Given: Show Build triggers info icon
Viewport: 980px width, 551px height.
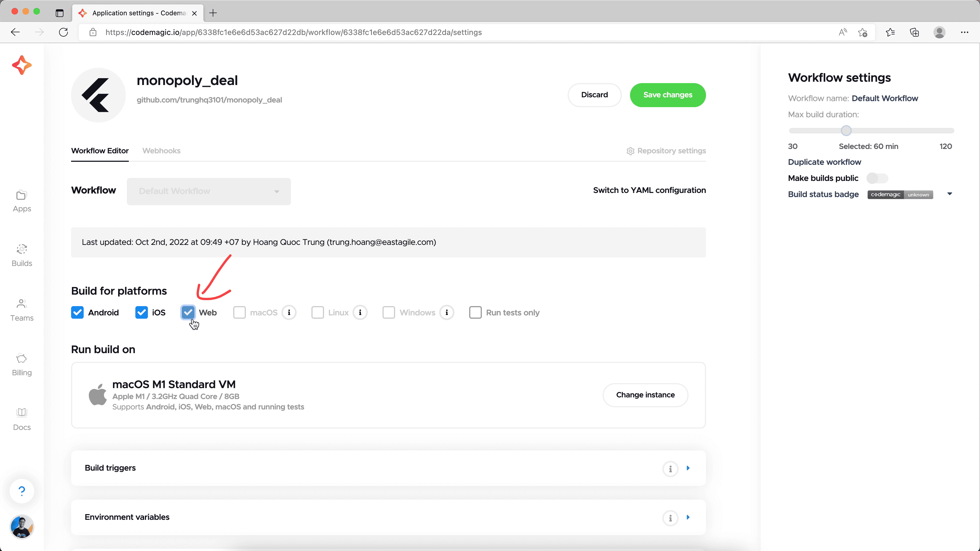Looking at the screenshot, I should [x=670, y=469].
